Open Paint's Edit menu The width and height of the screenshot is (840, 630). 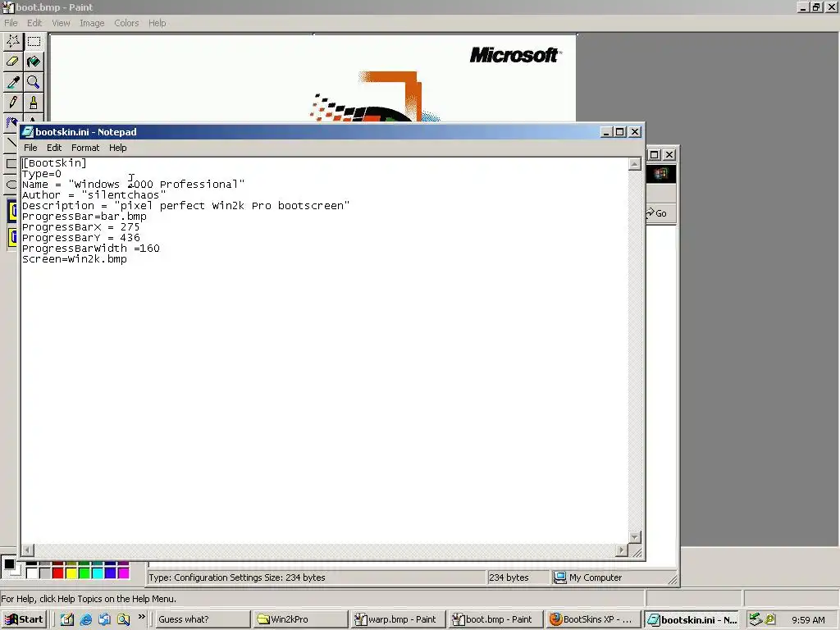[34, 23]
